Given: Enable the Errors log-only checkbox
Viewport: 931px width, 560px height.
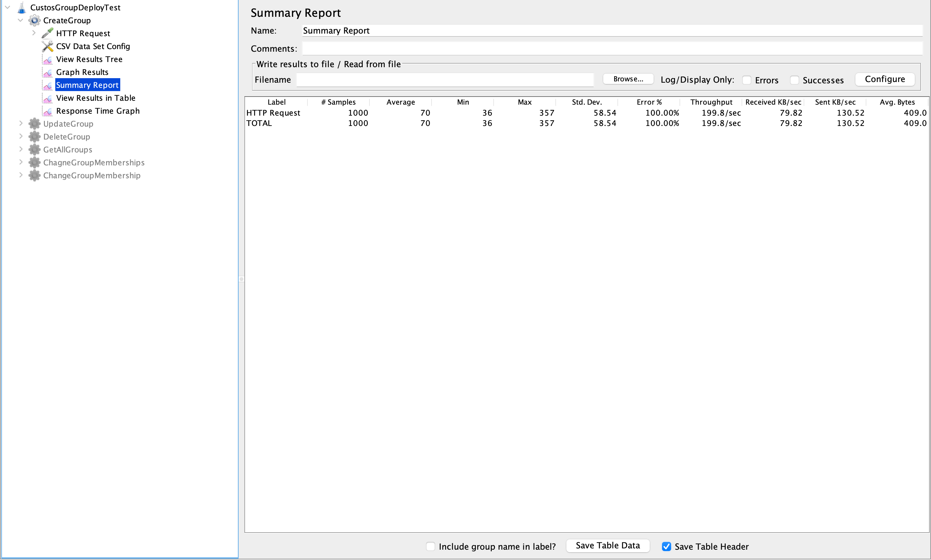Looking at the screenshot, I should 746,80.
